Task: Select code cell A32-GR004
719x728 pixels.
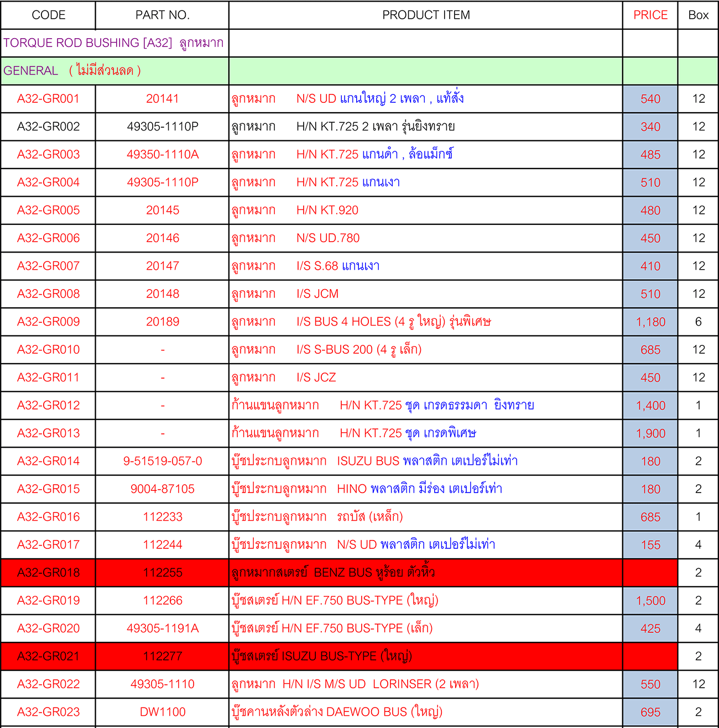Action: coord(49,182)
